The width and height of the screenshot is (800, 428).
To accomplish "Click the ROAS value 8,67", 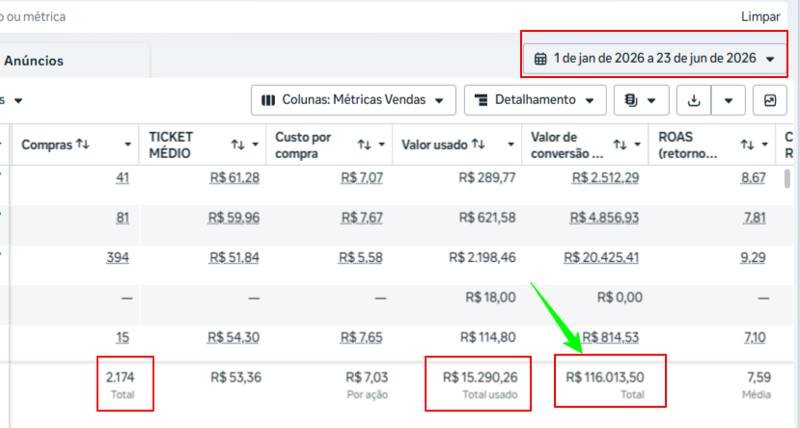I will 754,178.
